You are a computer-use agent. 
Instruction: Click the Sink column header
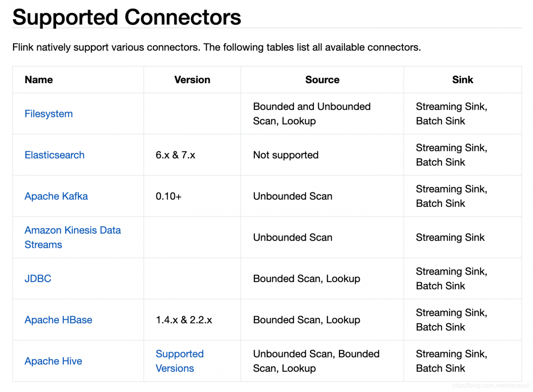463,79
